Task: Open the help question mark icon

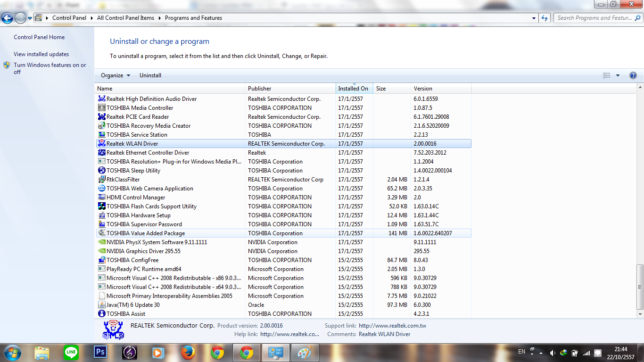Action: pyautogui.click(x=633, y=75)
